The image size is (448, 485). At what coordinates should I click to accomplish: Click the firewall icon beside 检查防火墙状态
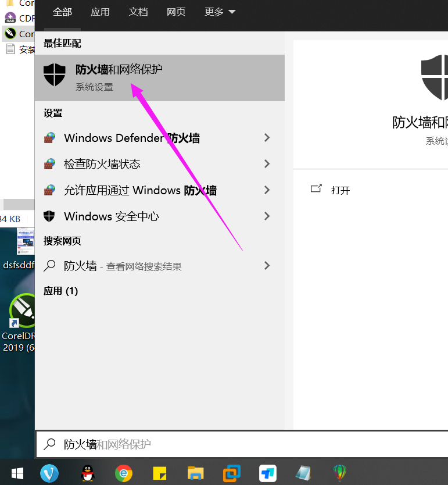[49, 164]
